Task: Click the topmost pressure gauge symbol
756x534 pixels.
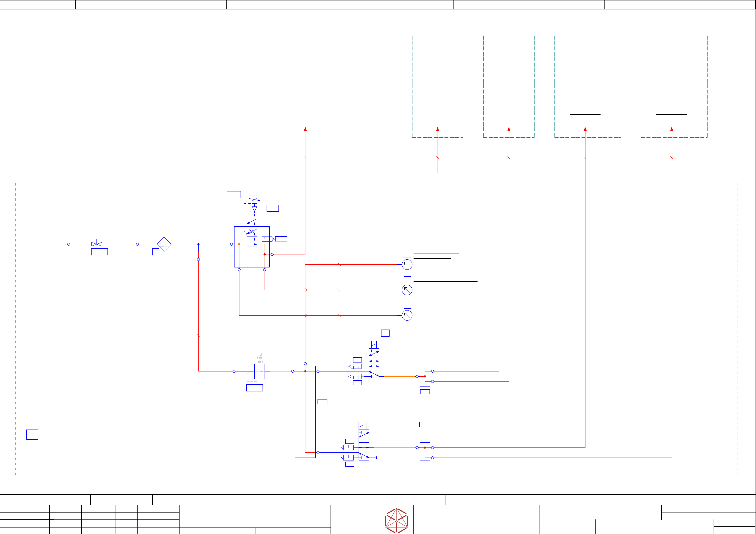Action: point(407,265)
